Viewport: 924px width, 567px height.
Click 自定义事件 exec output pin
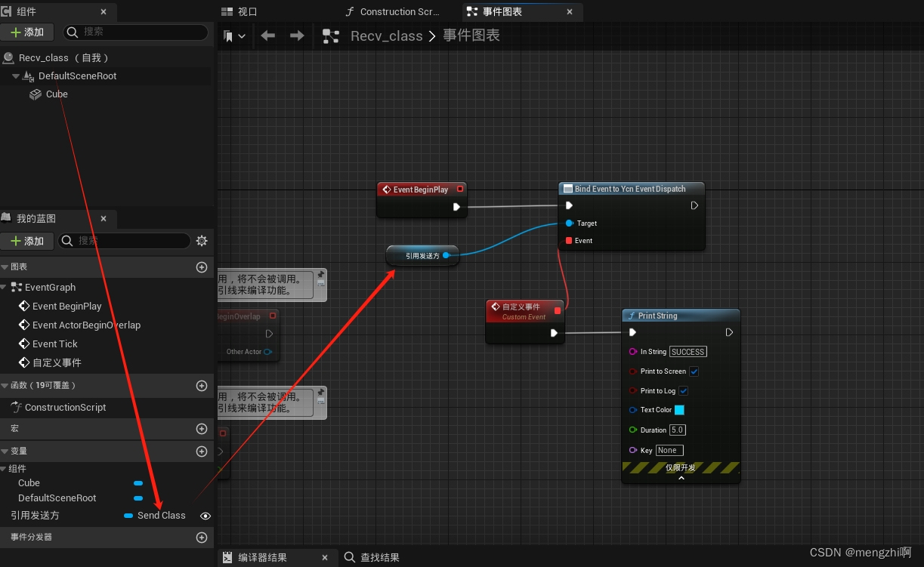[x=554, y=333]
